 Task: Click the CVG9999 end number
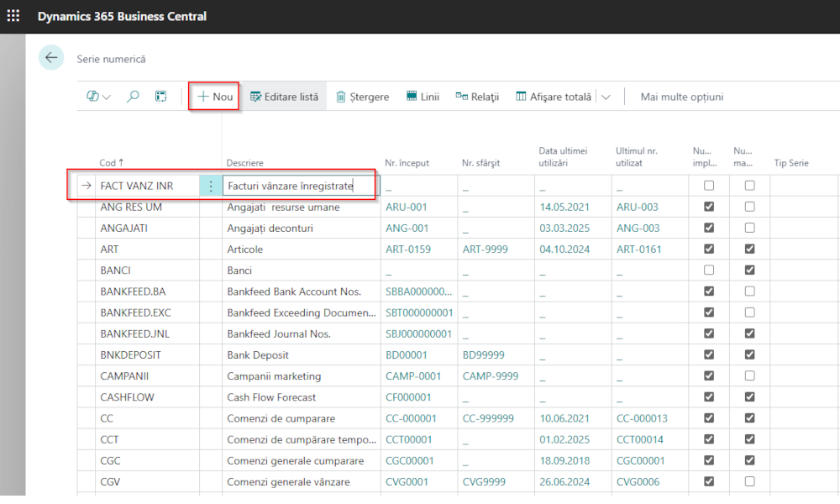click(x=484, y=482)
